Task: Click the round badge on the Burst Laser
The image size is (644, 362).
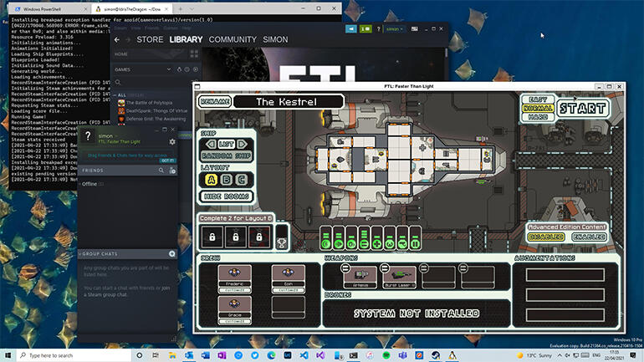Action: pos(385,268)
